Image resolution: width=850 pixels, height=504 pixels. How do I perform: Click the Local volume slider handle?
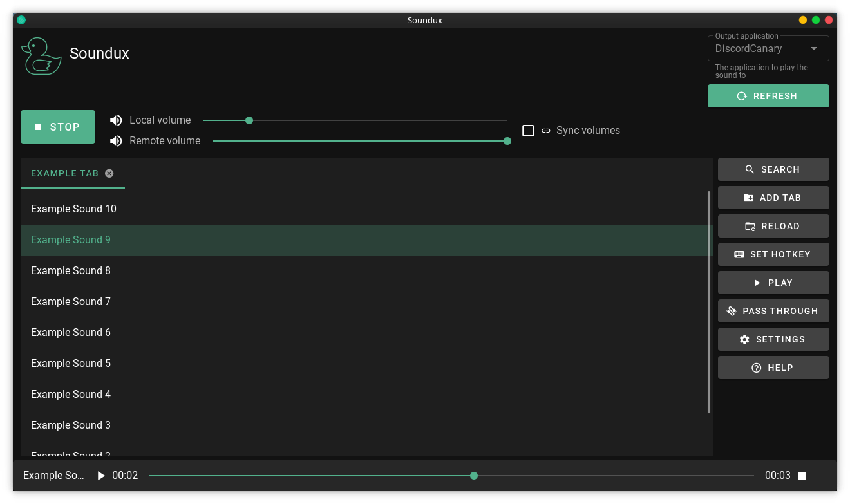point(249,120)
